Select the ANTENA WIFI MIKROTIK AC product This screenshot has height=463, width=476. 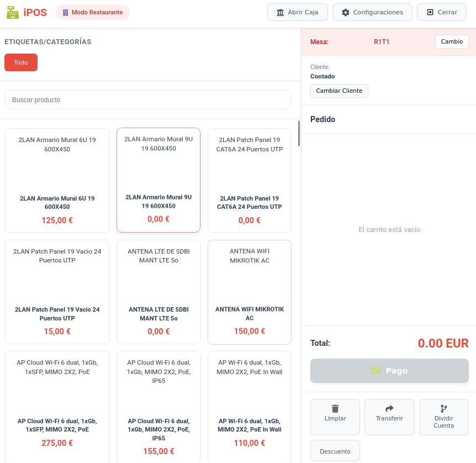249,292
